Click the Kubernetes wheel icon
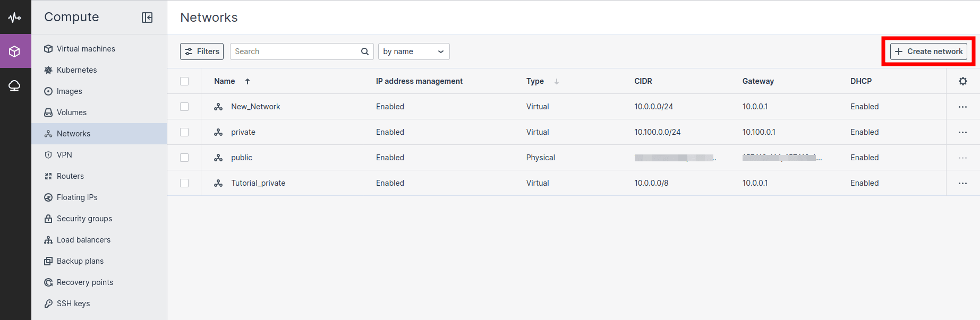Image resolution: width=980 pixels, height=320 pixels. coord(48,70)
